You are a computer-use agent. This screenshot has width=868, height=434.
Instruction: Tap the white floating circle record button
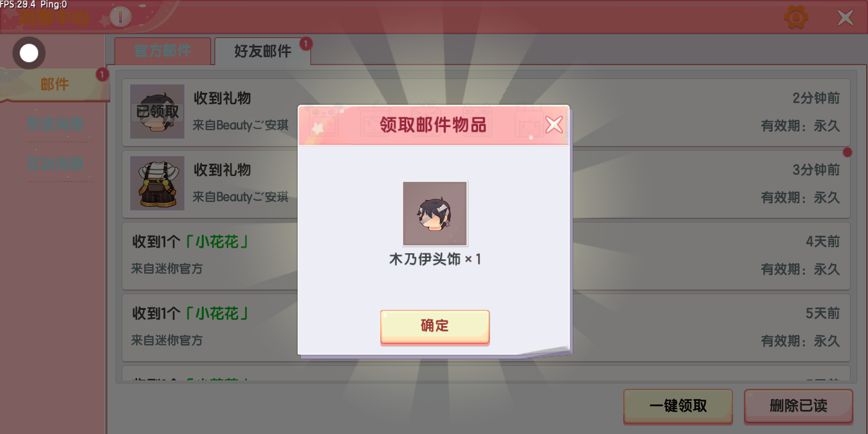tap(29, 53)
